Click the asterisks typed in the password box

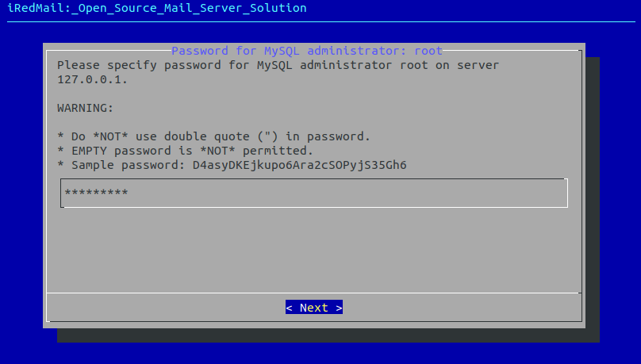(x=96, y=193)
